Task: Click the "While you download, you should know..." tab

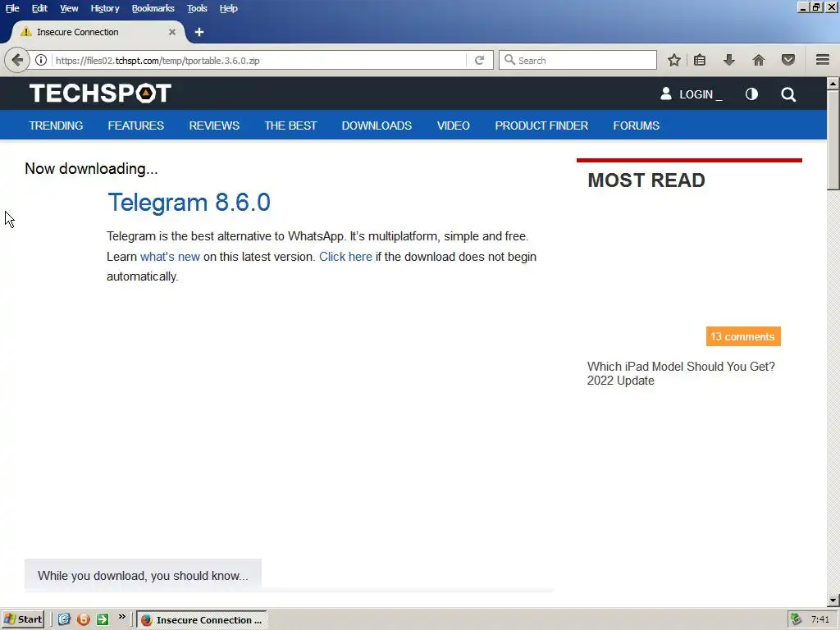Action: click(x=143, y=575)
